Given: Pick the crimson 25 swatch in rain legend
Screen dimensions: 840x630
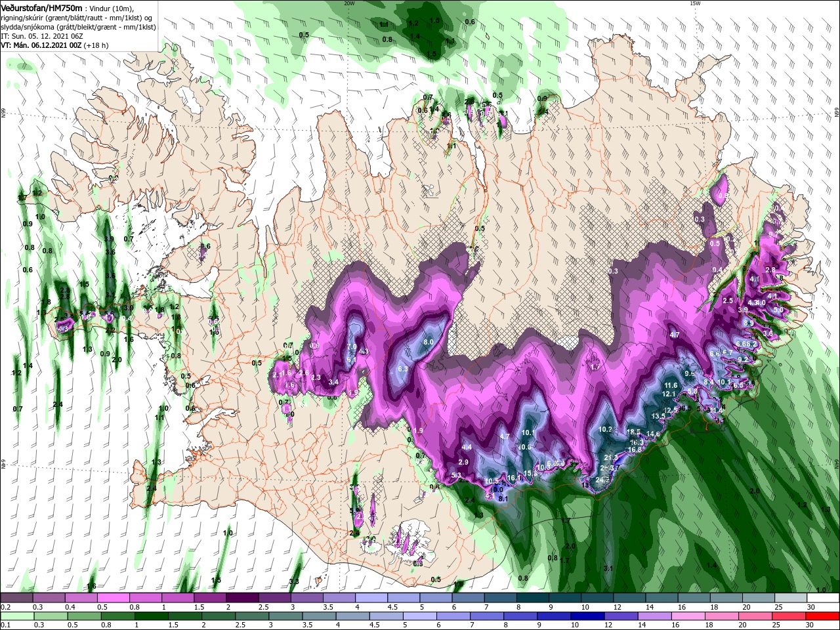Looking at the screenshot, I should pyautogui.click(x=788, y=616).
